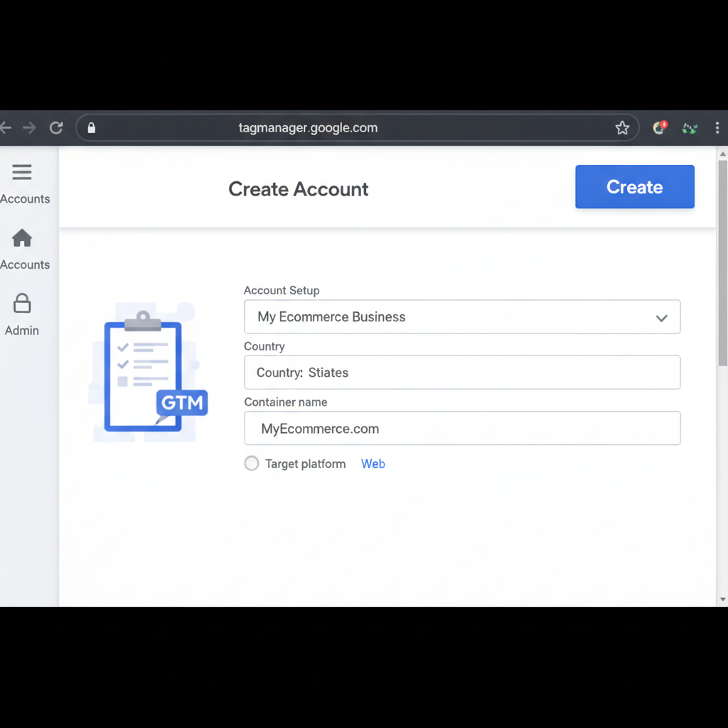Click the Create button
The height and width of the screenshot is (728, 728).
(x=634, y=186)
